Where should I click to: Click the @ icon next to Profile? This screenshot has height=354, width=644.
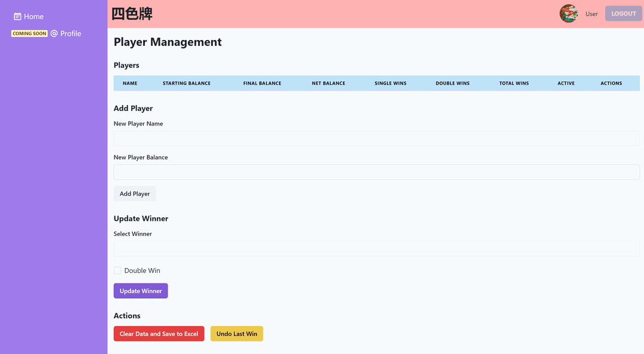(54, 33)
